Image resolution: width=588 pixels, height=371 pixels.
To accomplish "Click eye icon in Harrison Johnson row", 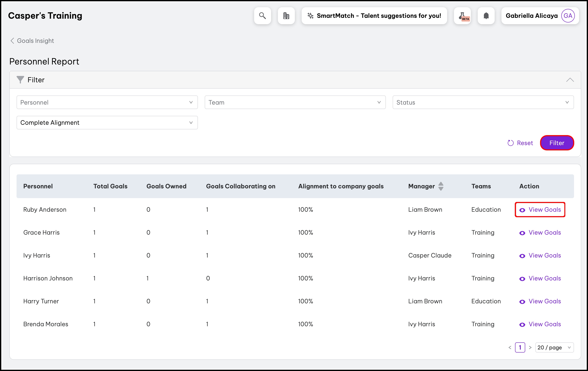I will pos(522,279).
